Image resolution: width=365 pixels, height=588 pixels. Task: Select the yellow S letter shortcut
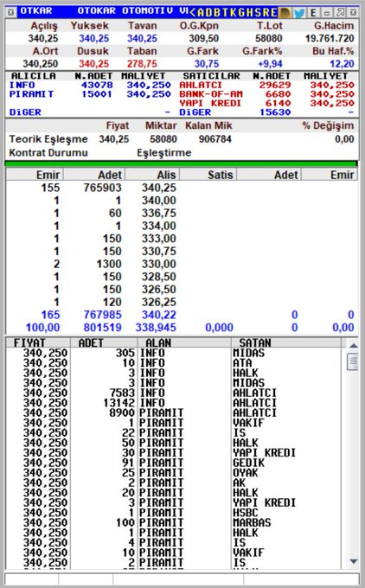click(257, 13)
